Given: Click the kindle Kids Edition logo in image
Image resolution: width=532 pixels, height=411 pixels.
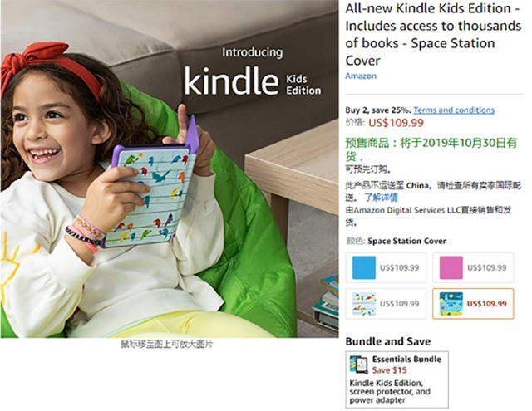Looking at the screenshot, I should pyautogui.click(x=253, y=81).
